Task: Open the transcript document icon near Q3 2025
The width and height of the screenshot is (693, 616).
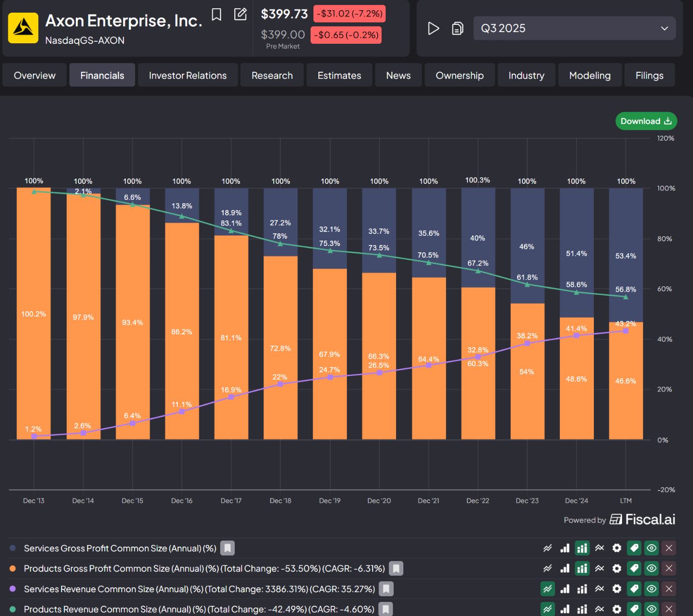Action: click(457, 29)
